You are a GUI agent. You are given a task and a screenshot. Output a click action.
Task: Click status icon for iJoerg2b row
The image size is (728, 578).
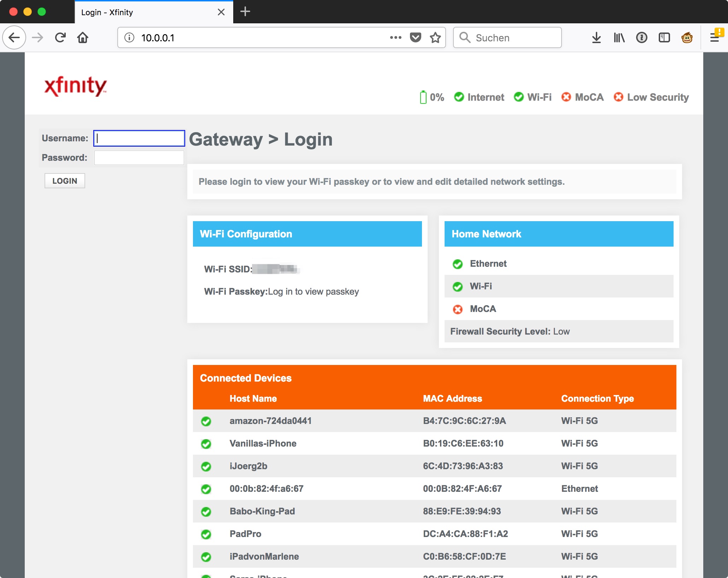[206, 466]
